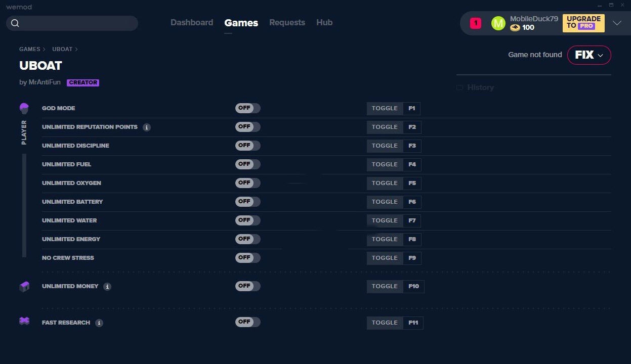This screenshot has height=364, width=631.
Task: Open info icon beside Fast Research
Action: [x=99, y=323]
